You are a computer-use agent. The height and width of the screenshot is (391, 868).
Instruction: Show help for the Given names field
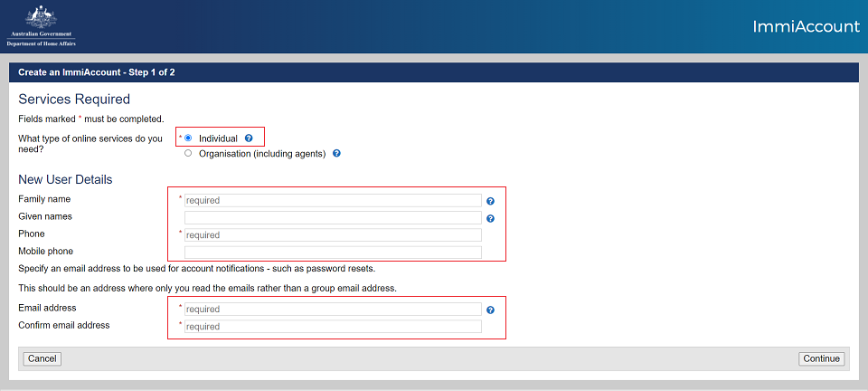[x=490, y=218]
